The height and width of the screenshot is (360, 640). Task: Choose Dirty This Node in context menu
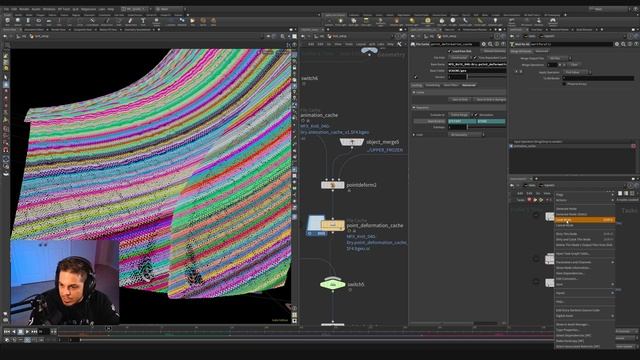pos(584,233)
